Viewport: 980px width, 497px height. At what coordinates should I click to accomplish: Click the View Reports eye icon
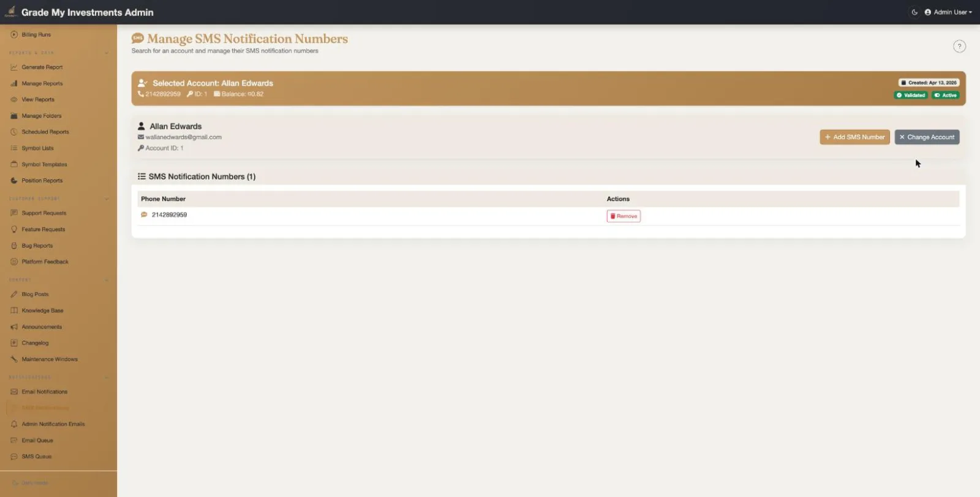point(14,100)
